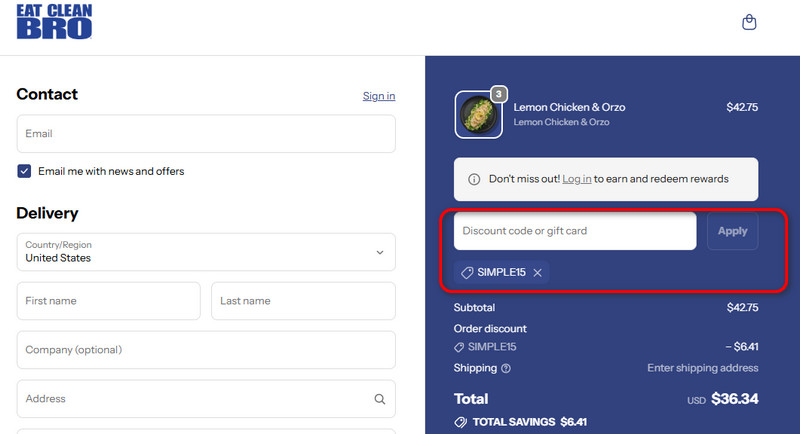The height and width of the screenshot is (434, 800).
Task: Click into the Address field
Action: point(195,399)
